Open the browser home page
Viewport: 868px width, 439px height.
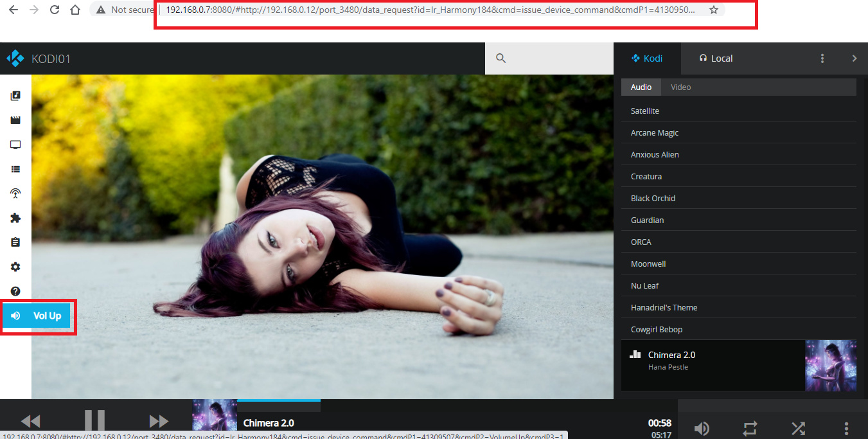(x=75, y=10)
